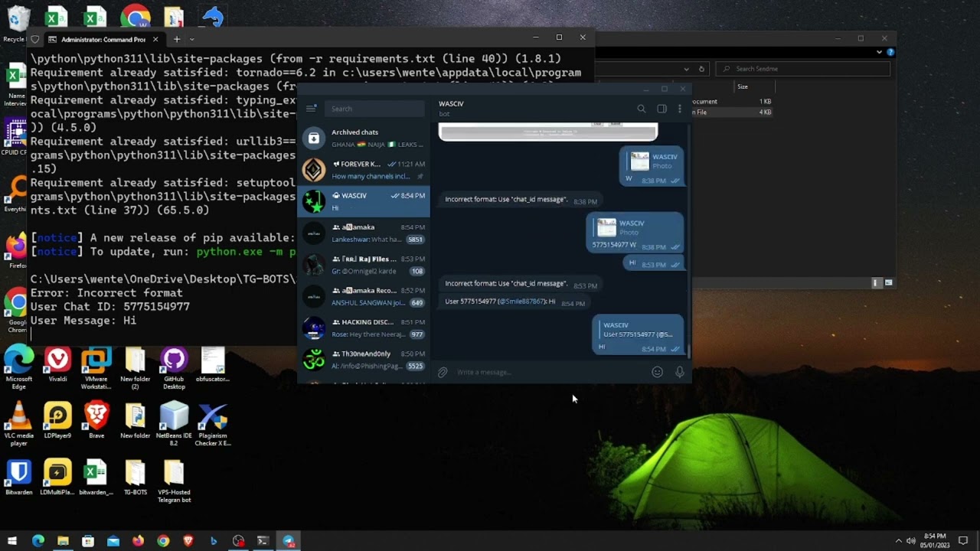
Task: Open Archived chats folder
Action: pos(364,138)
